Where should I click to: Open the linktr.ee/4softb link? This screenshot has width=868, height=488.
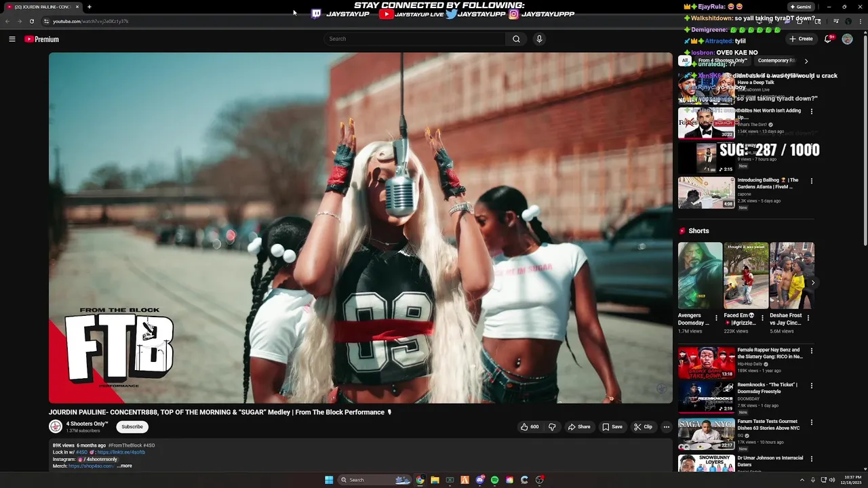pos(121,452)
